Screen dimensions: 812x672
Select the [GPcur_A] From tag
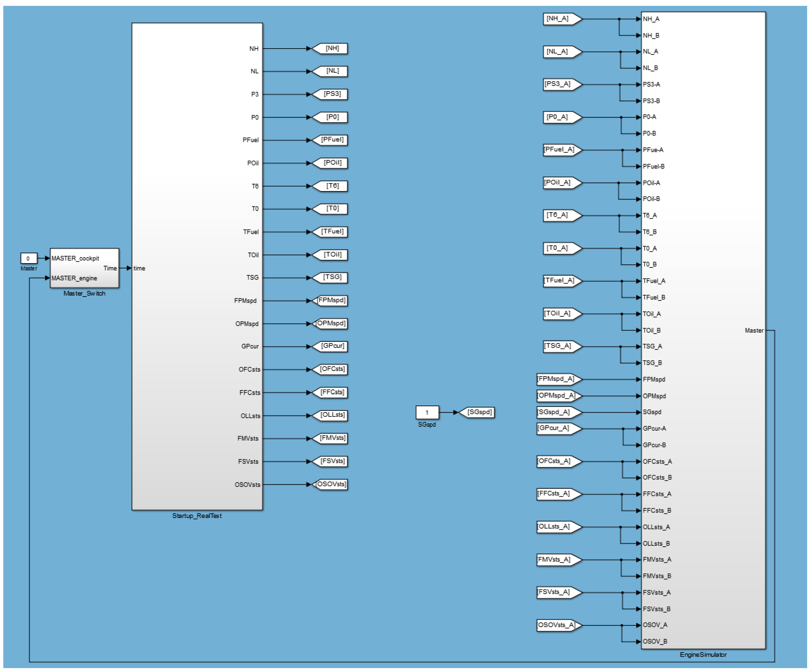click(x=557, y=428)
